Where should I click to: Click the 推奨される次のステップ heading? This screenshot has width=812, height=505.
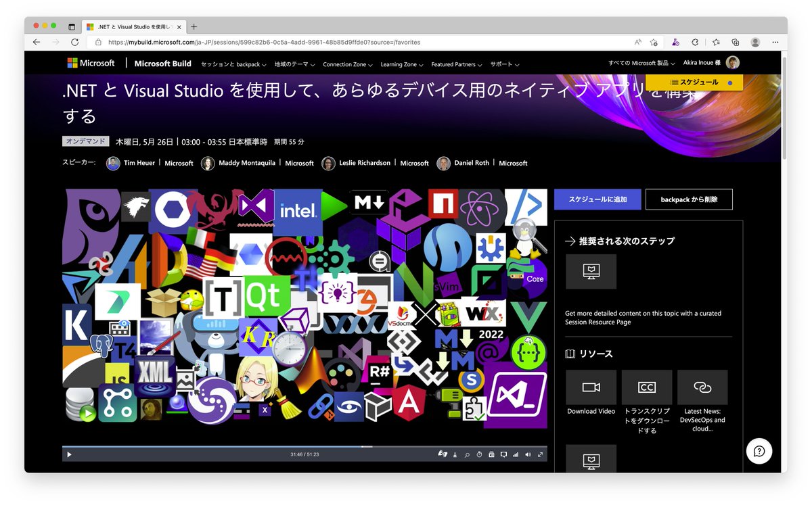click(627, 241)
